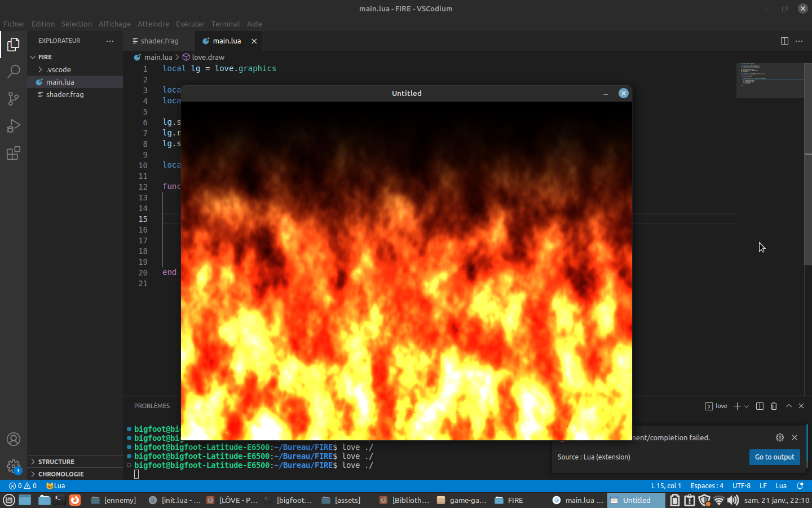Open editor More Actions ellipsis

(799, 41)
